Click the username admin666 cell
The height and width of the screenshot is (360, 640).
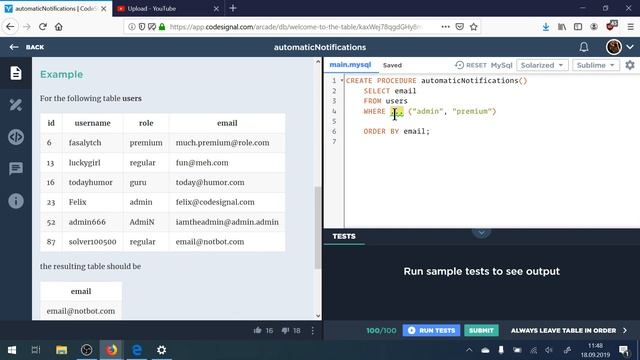pos(93,222)
